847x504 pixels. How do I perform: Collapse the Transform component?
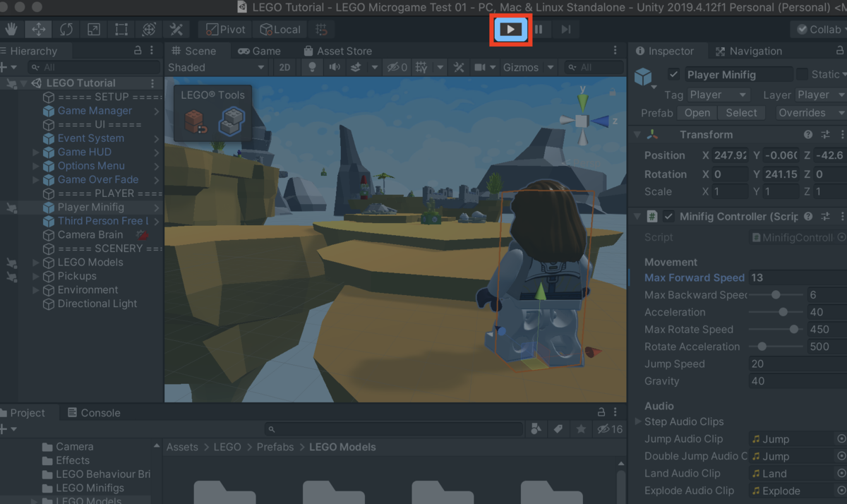tap(637, 135)
